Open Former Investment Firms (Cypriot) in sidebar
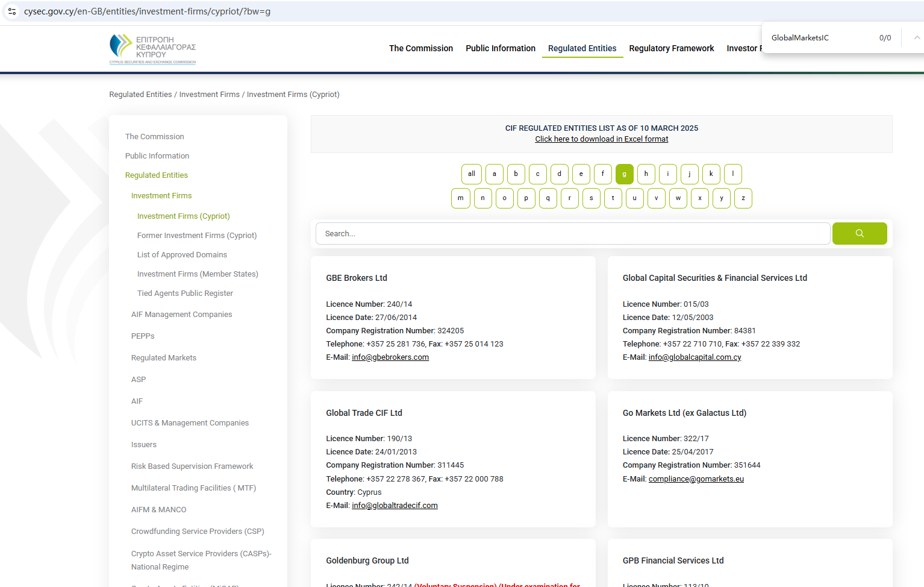Screen dimensions: 924x587 click(196, 236)
